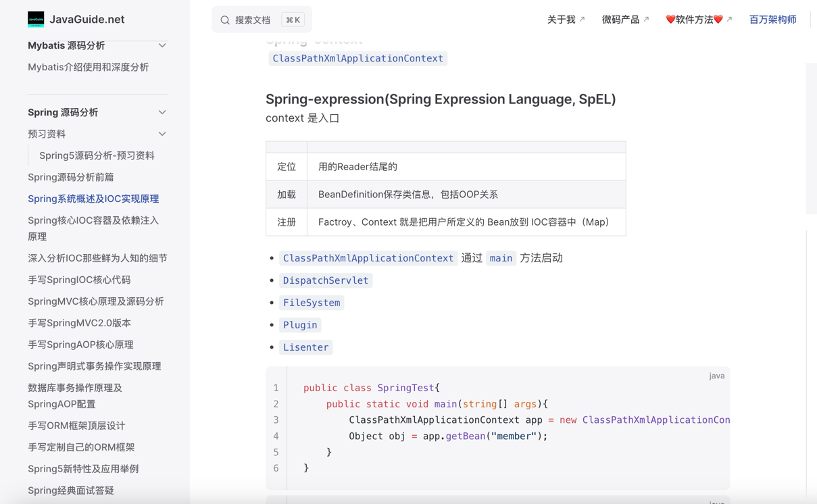Select the Mybatis 源码分析 sidebar heading

coord(66,45)
